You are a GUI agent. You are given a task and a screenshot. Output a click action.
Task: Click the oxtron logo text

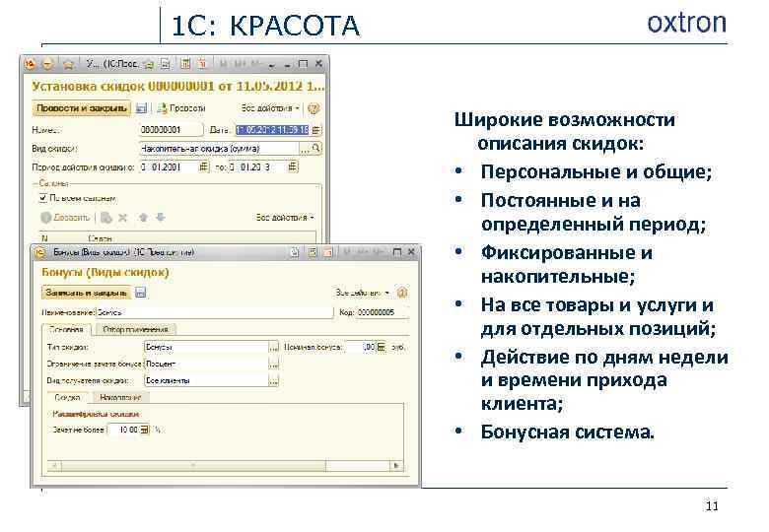click(x=686, y=23)
